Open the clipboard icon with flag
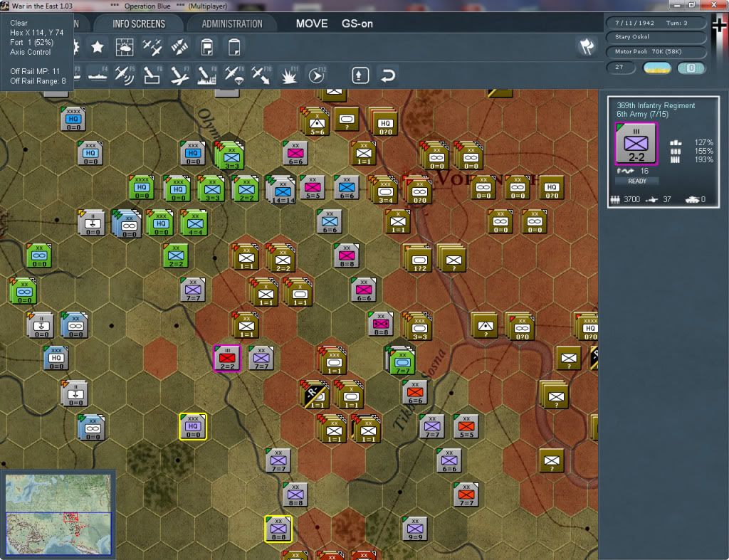Viewport: 729px width, 560px height. pos(207,47)
